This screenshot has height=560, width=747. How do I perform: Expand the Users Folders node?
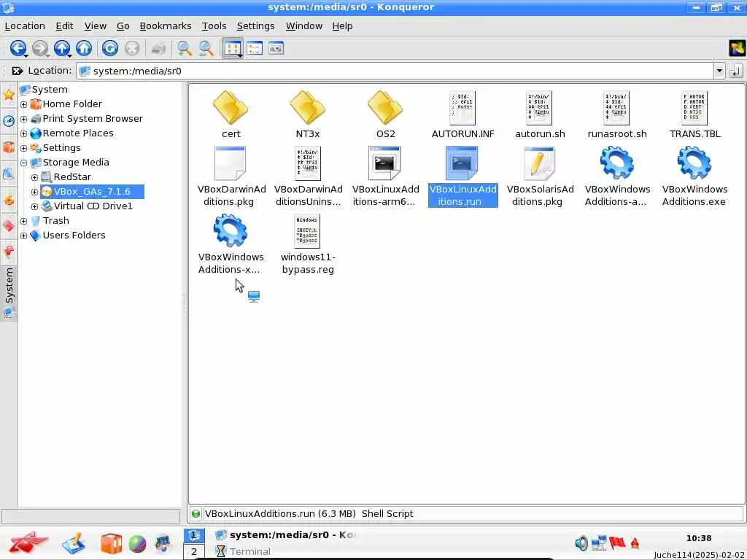[x=24, y=236]
